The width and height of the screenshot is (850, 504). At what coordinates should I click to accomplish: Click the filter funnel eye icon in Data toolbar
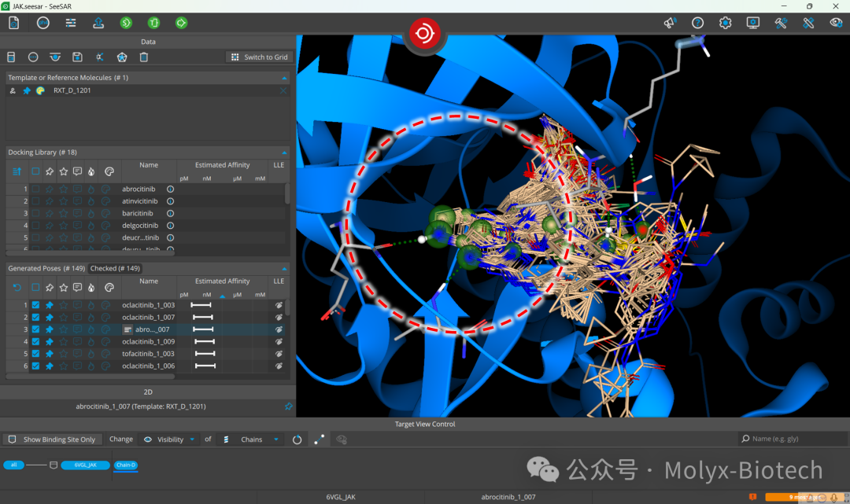pos(55,57)
